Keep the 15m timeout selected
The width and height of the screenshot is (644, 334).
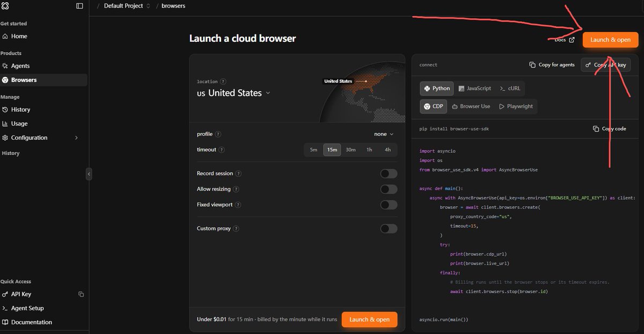[332, 150]
